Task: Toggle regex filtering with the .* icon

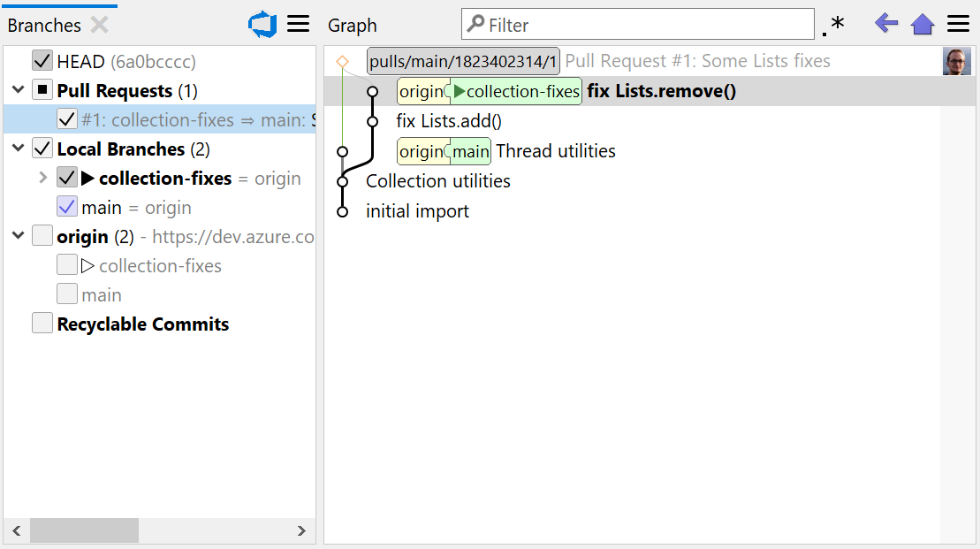Action: pos(832,26)
